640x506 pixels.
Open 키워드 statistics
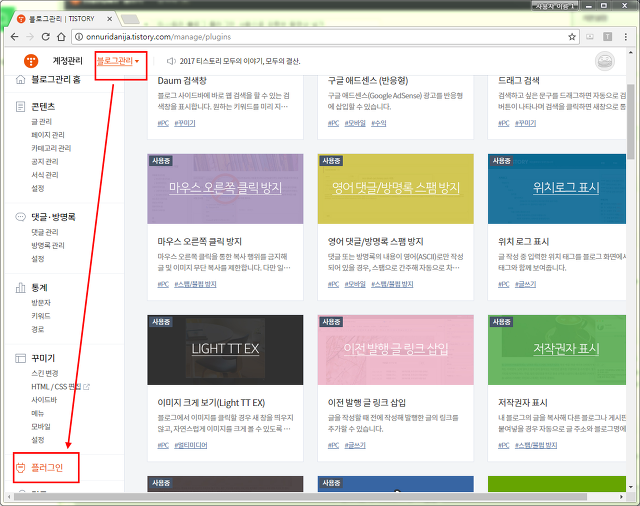coord(41,316)
